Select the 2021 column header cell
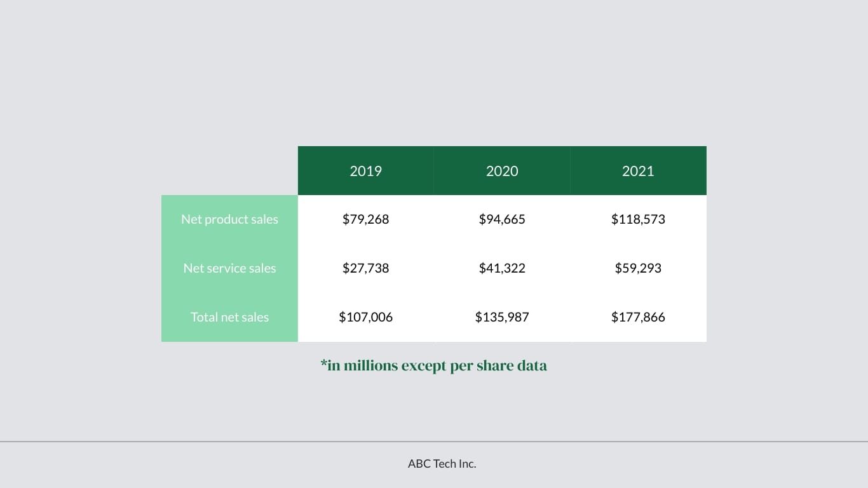This screenshot has width=868, height=488. tap(638, 170)
